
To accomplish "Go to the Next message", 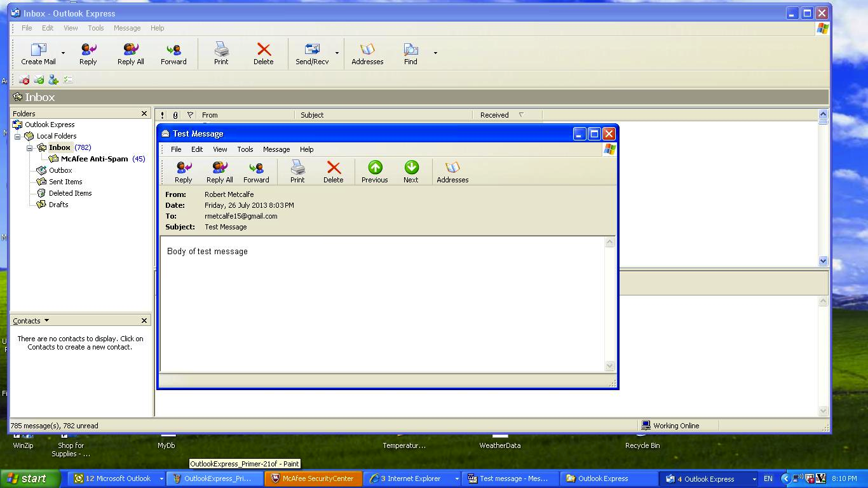I will [411, 172].
